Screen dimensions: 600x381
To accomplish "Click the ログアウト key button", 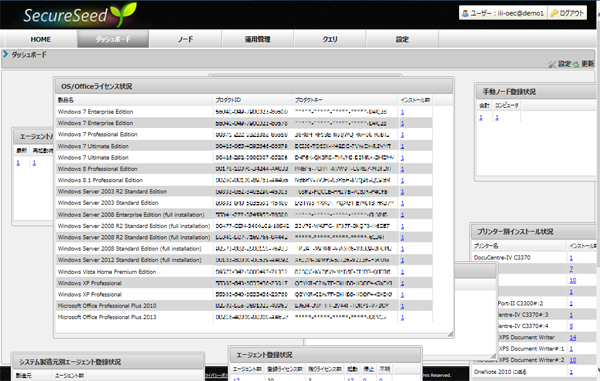I will [567, 13].
